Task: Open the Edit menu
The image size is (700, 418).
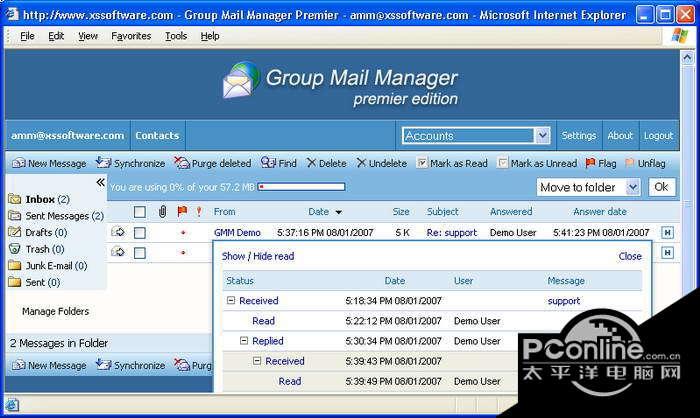Action: (56, 36)
